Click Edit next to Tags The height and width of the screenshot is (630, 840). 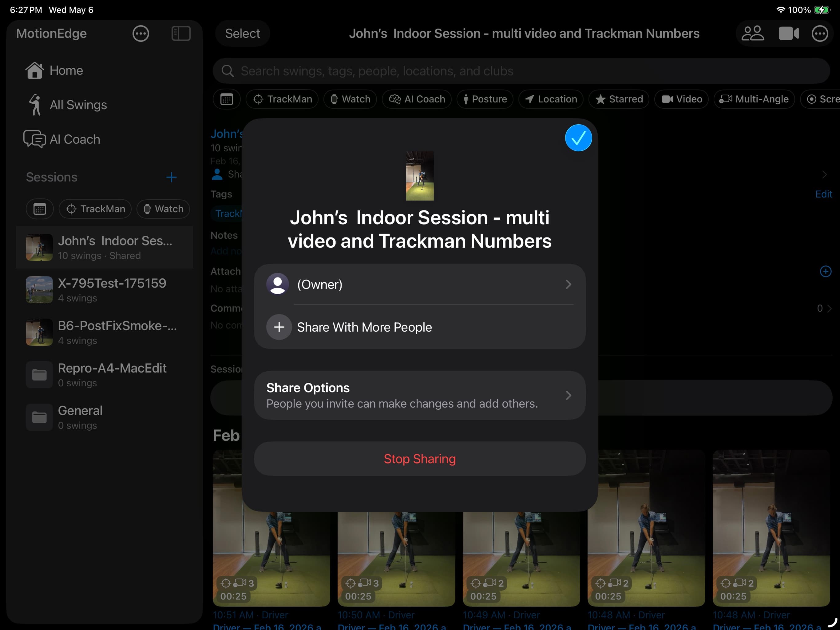tap(823, 194)
